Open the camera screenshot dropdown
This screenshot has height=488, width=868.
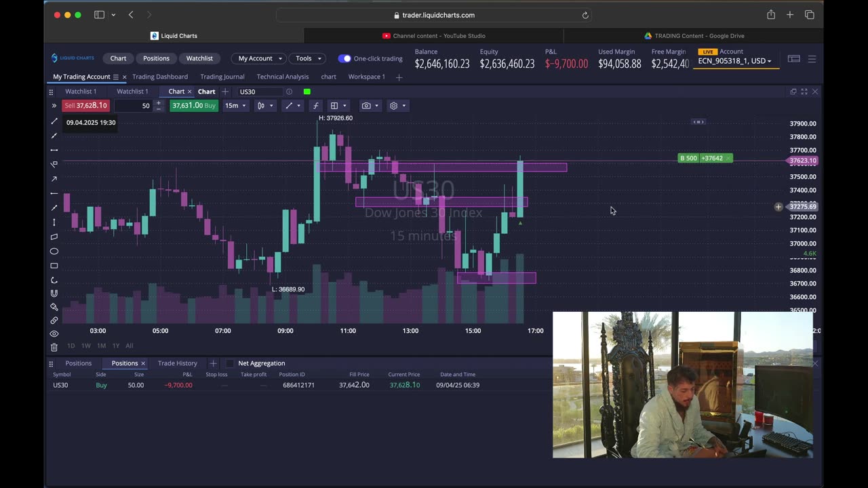[370, 106]
